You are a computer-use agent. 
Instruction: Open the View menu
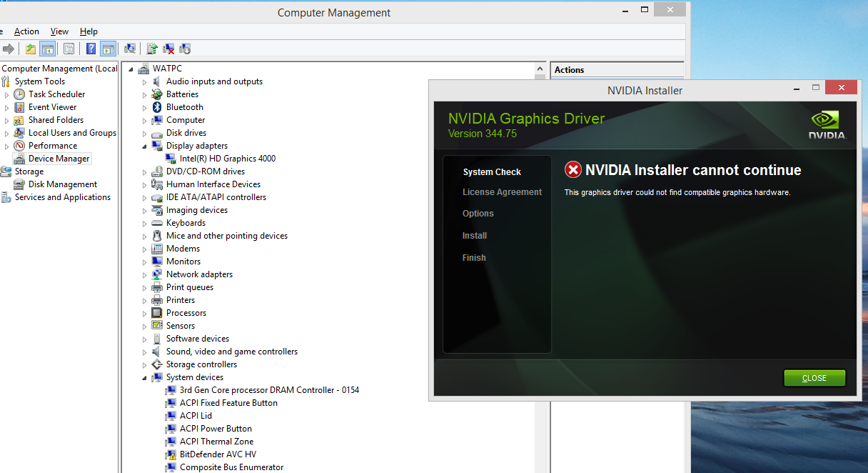click(x=60, y=31)
